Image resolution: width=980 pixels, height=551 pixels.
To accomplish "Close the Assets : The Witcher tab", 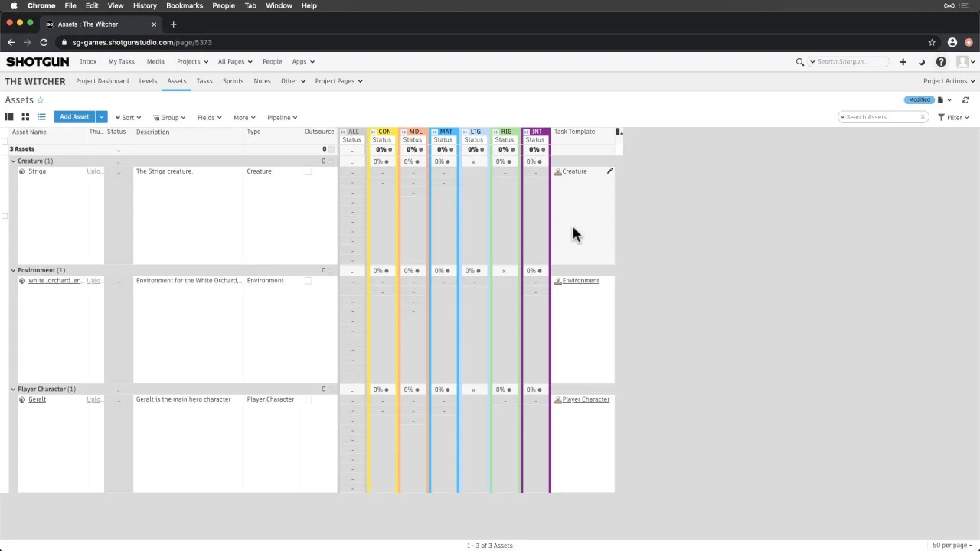I will click(154, 24).
